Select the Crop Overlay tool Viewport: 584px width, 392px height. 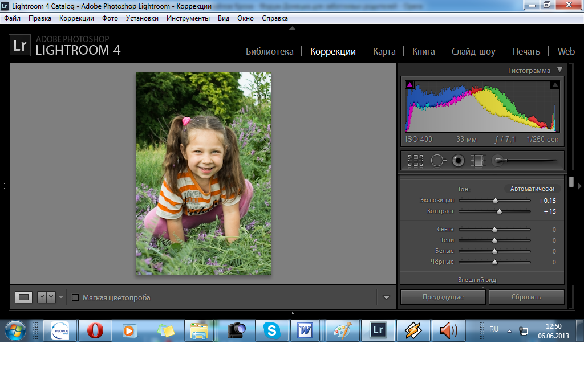pos(415,161)
